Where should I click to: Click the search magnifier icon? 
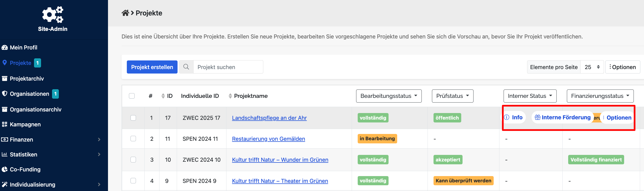[x=186, y=67]
